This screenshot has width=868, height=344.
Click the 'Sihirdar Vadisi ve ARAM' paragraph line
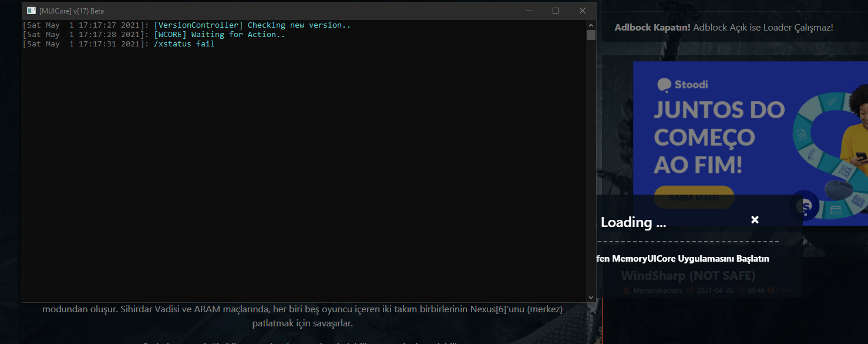pos(302,309)
